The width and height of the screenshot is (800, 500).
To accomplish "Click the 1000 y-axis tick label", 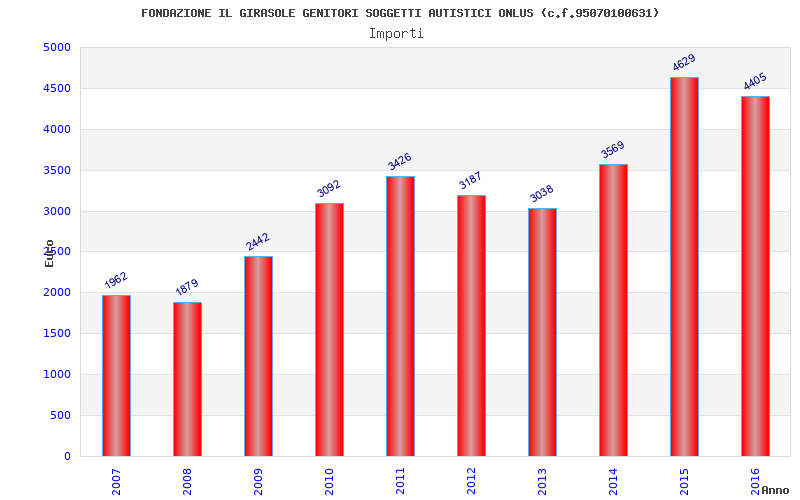I will pos(57,374).
